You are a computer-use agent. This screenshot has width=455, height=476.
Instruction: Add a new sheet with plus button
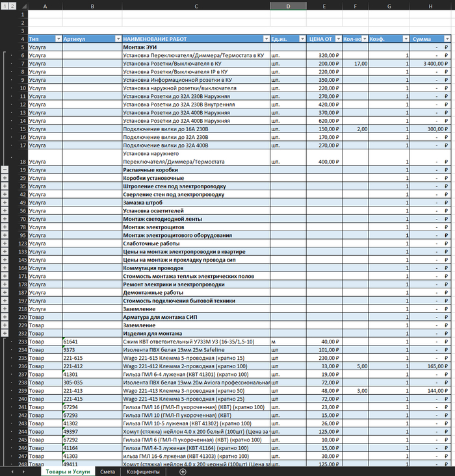pos(183,471)
